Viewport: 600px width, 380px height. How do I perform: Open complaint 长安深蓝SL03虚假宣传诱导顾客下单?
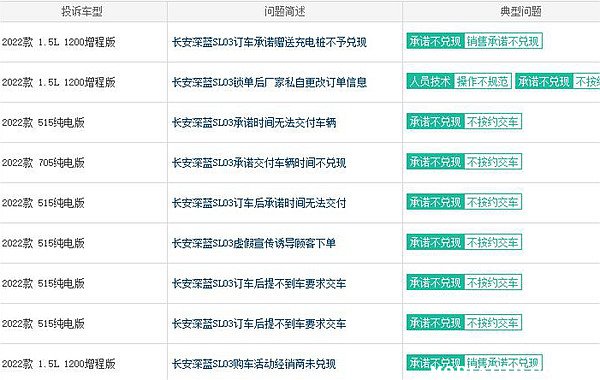point(254,243)
